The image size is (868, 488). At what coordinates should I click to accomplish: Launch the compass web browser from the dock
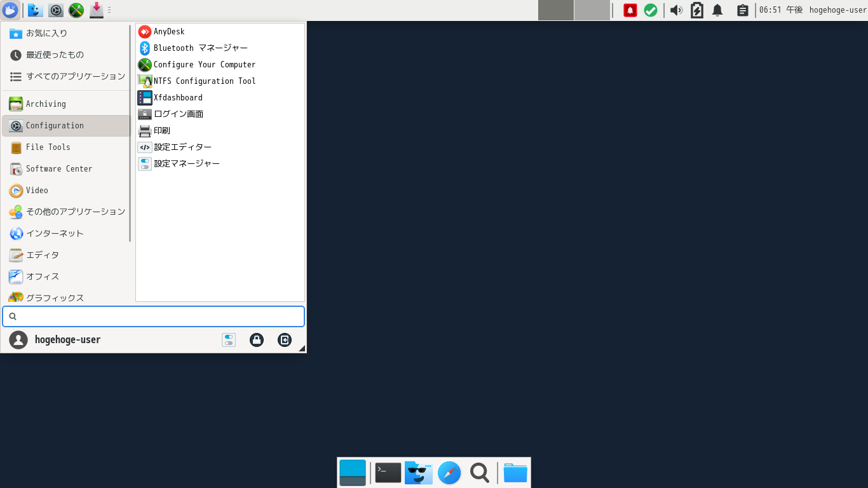449,473
